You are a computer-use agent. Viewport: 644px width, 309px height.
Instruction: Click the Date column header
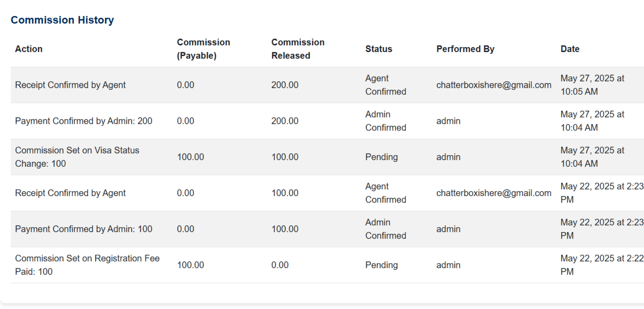[x=570, y=49]
